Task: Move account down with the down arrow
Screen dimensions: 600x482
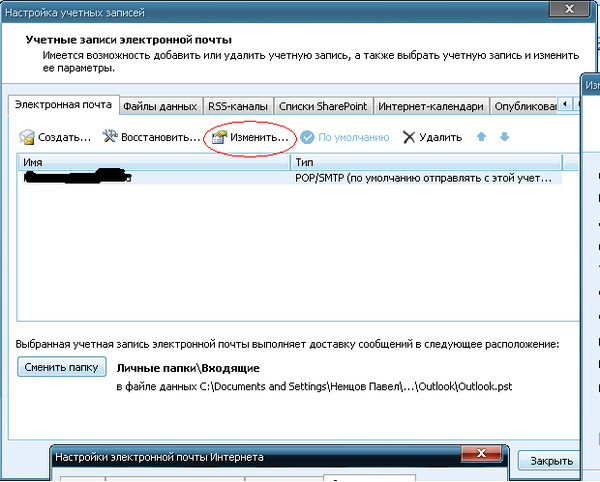Action: click(x=504, y=137)
